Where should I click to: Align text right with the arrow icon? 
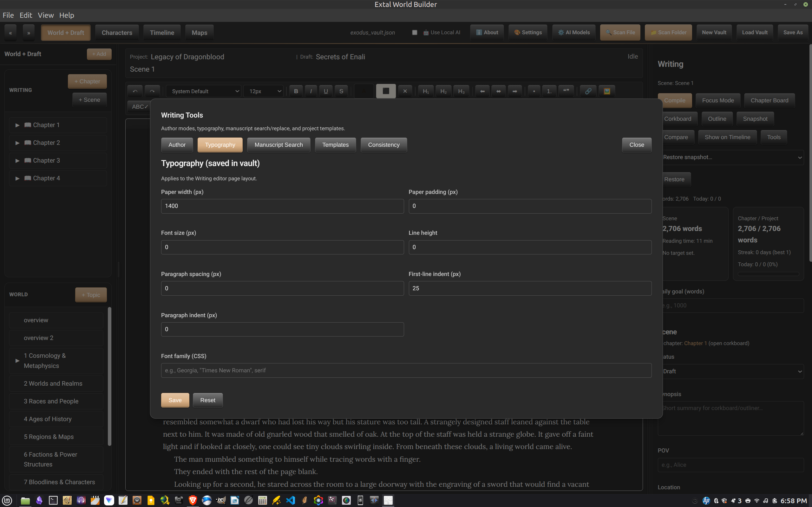click(515, 91)
